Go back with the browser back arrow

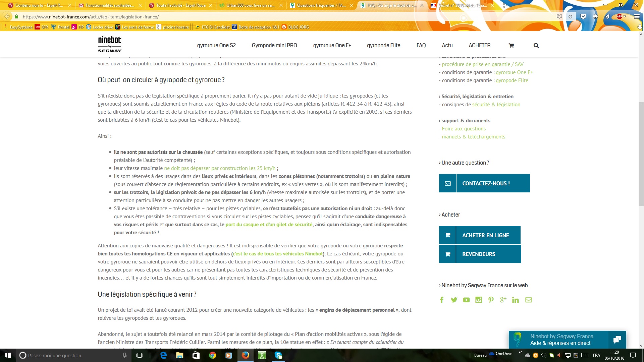[7, 16]
